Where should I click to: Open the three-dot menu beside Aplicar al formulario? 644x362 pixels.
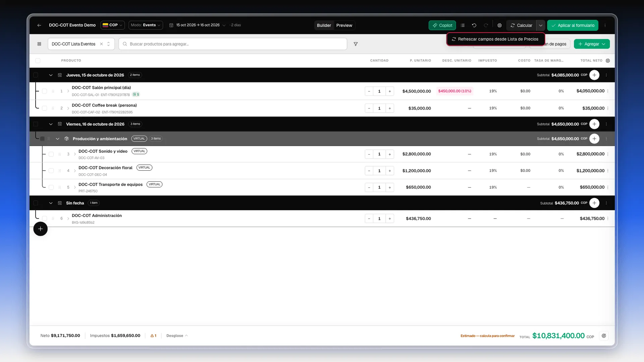click(605, 25)
